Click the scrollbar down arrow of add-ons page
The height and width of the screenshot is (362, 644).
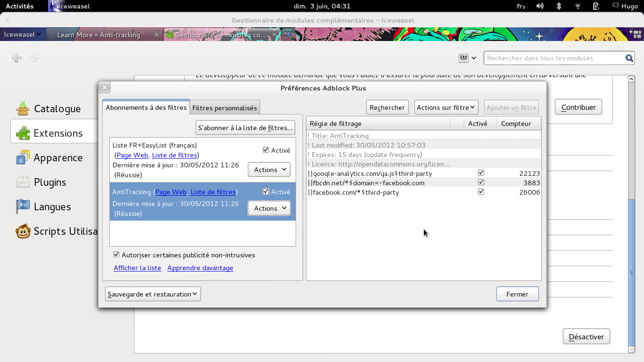coord(632,349)
